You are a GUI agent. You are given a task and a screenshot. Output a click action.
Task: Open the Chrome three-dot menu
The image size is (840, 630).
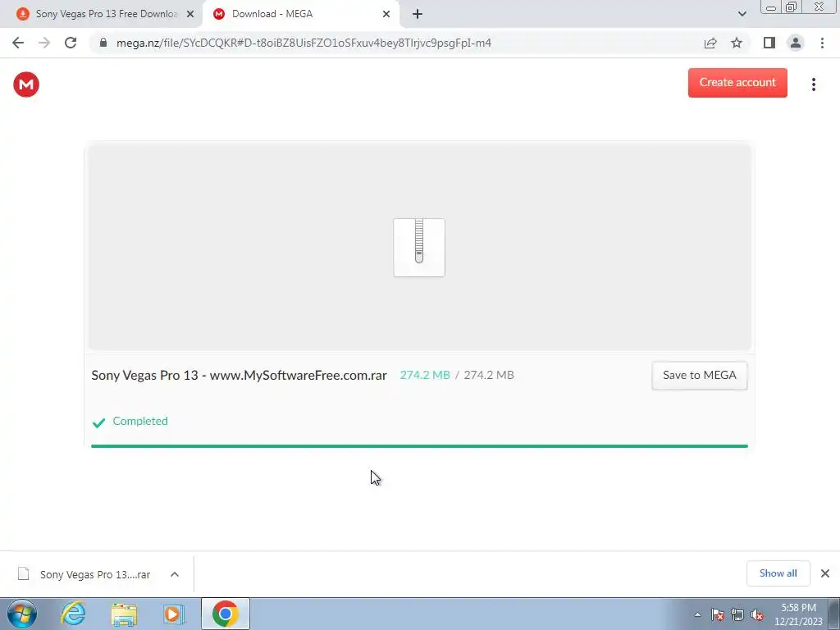click(x=822, y=43)
